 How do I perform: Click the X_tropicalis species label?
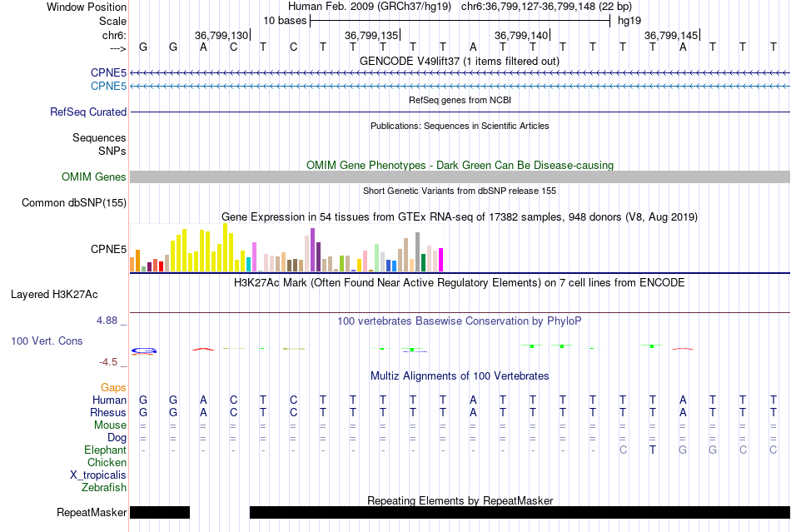98,475
